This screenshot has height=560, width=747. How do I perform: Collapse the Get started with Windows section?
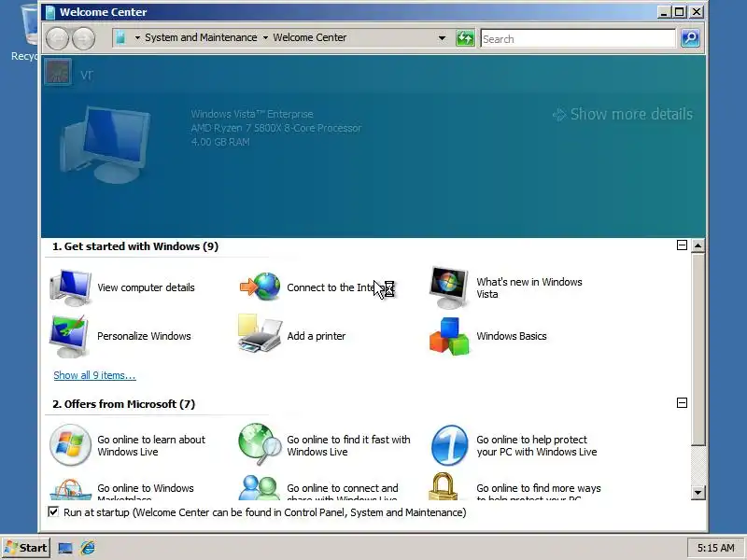[x=682, y=245]
